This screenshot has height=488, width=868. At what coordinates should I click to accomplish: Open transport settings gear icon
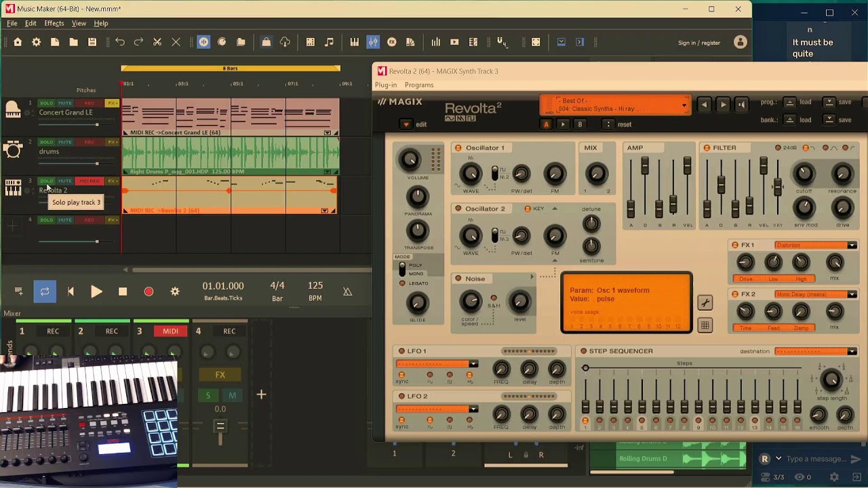pyautogui.click(x=175, y=291)
